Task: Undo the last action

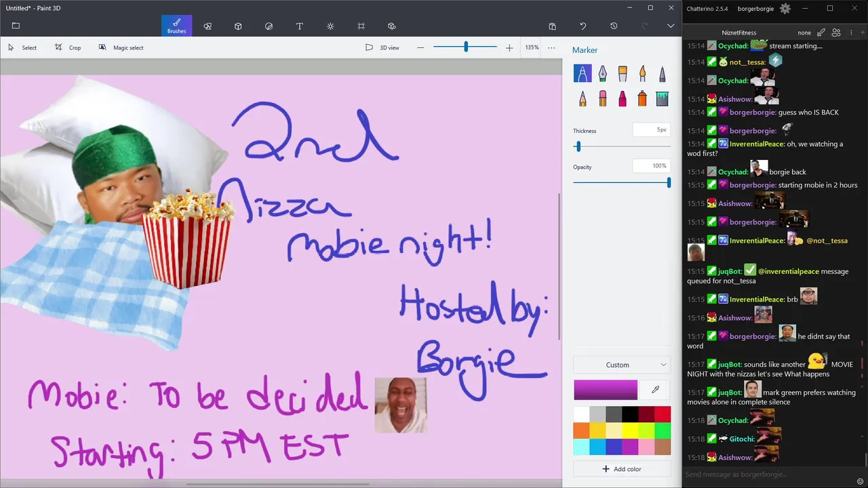Action: tap(583, 26)
